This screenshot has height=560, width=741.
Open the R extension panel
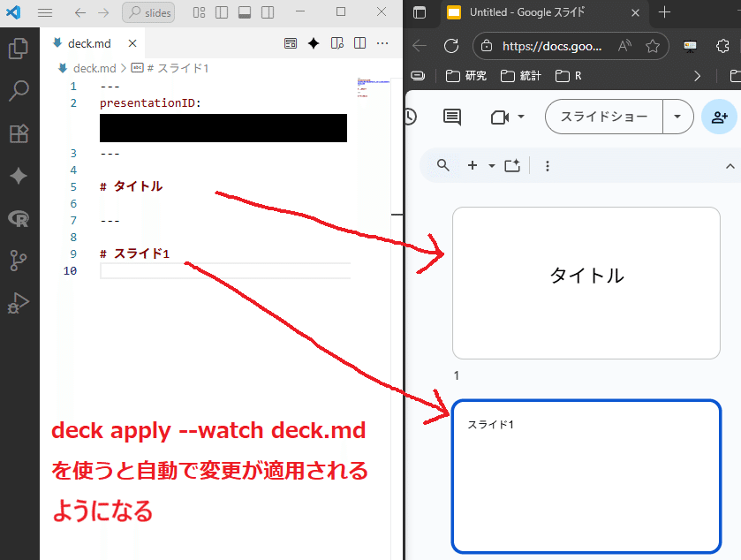19,218
